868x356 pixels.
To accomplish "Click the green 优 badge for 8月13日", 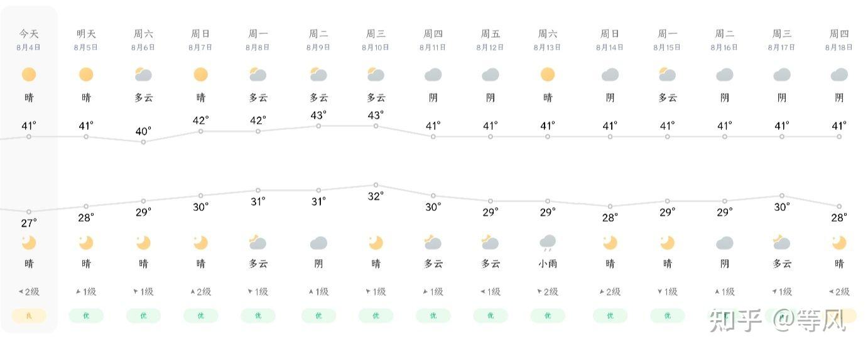I will pyautogui.click(x=548, y=316).
